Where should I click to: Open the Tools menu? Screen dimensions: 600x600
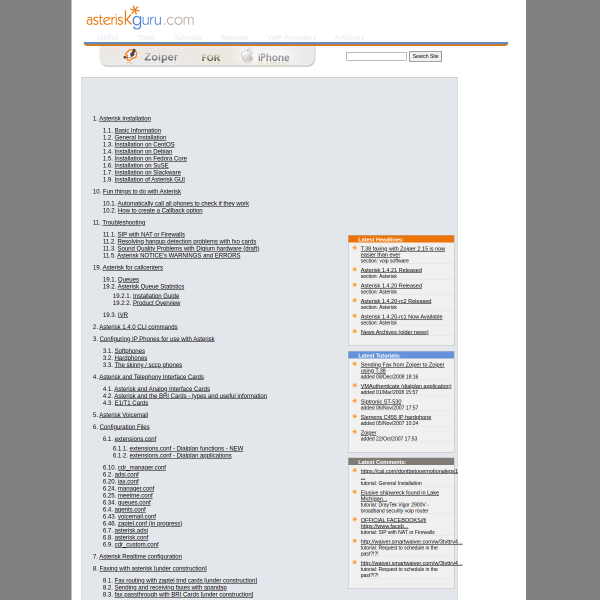(146, 38)
